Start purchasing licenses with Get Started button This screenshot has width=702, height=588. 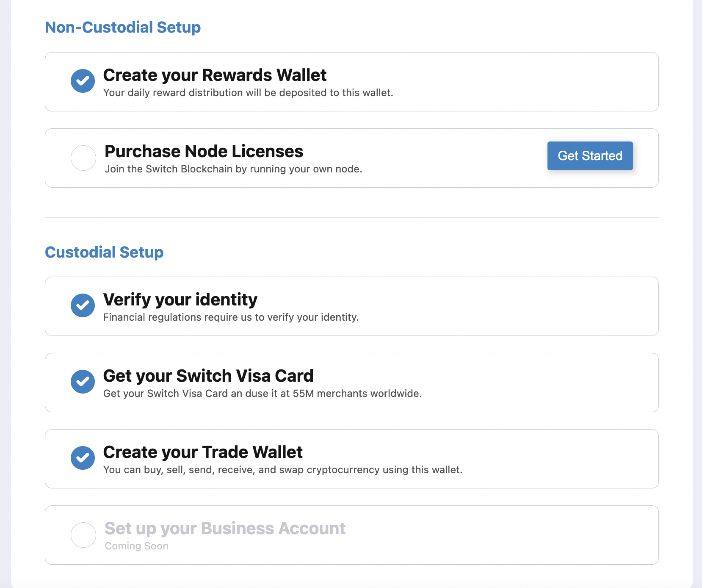(590, 156)
